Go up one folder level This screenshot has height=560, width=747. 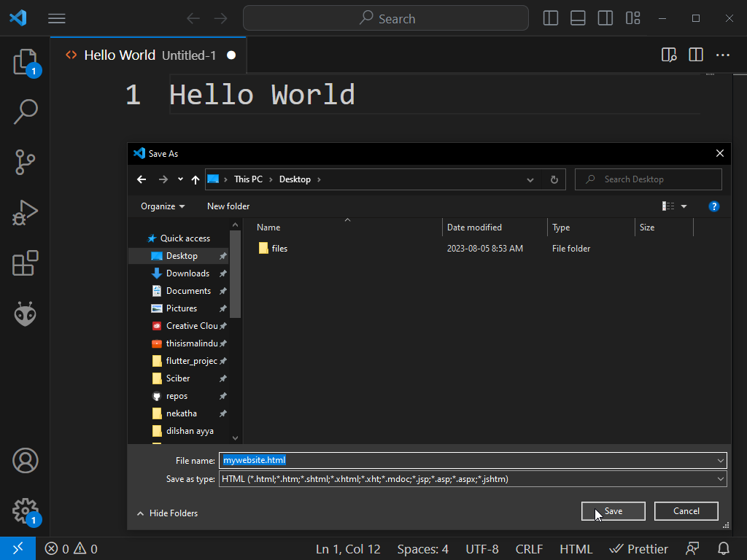point(196,179)
